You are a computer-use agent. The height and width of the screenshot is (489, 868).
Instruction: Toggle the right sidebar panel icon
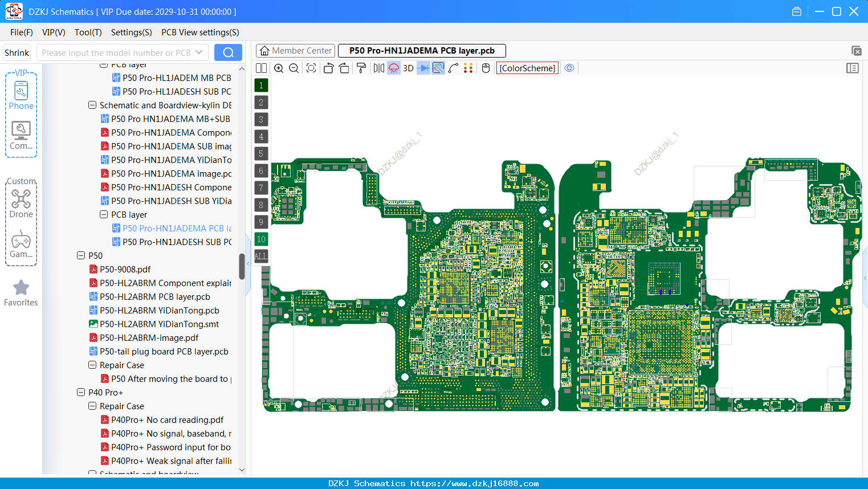(x=853, y=68)
